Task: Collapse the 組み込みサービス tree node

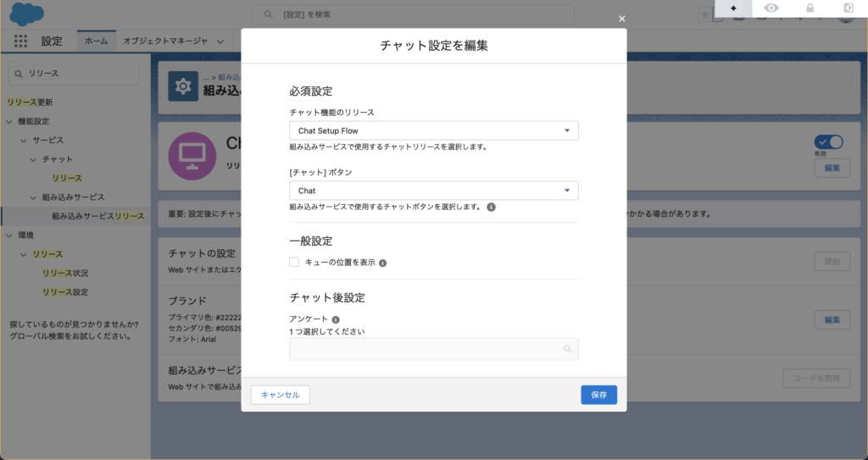Action: [x=33, y=197]
